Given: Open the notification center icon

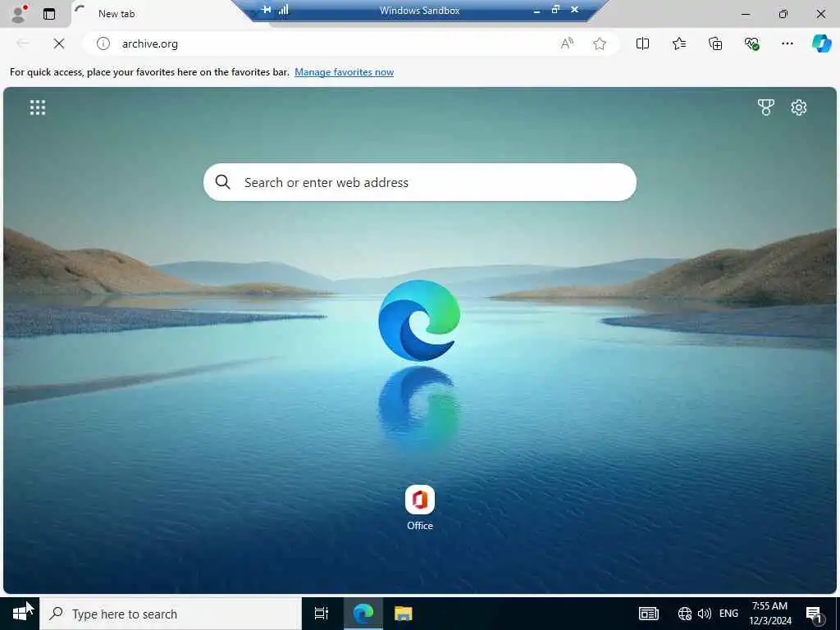Looking at the screenshot, I should pos(814,614).
